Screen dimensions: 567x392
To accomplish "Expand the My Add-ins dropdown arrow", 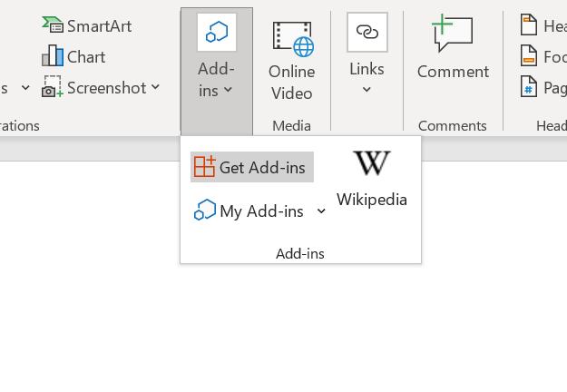I will (321, 211).
